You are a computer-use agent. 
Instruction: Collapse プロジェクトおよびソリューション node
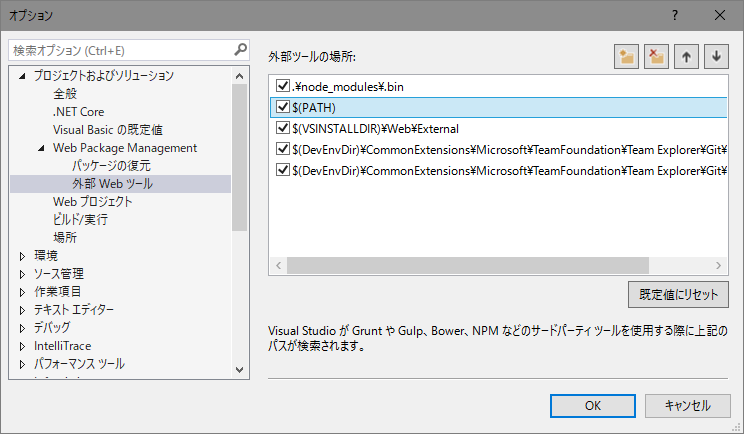[x=22, y=76]
